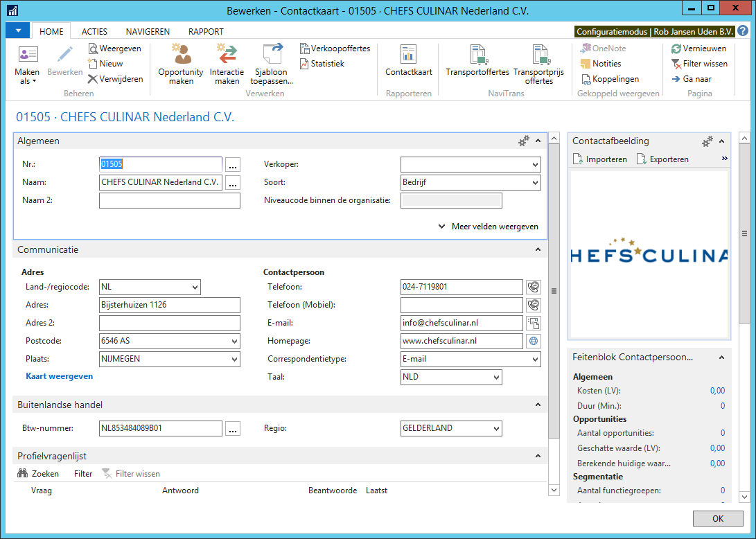The width and height of the screenshot is (756, 539).
Task: Click the Aantal opportunities value link
Action: point(722,433)
